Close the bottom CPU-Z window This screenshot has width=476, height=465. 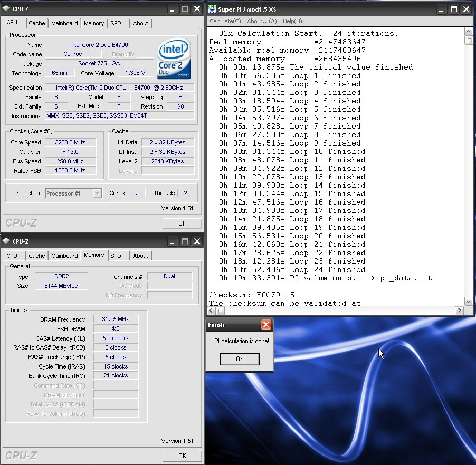pyautogui.click(x=197, y=241)
